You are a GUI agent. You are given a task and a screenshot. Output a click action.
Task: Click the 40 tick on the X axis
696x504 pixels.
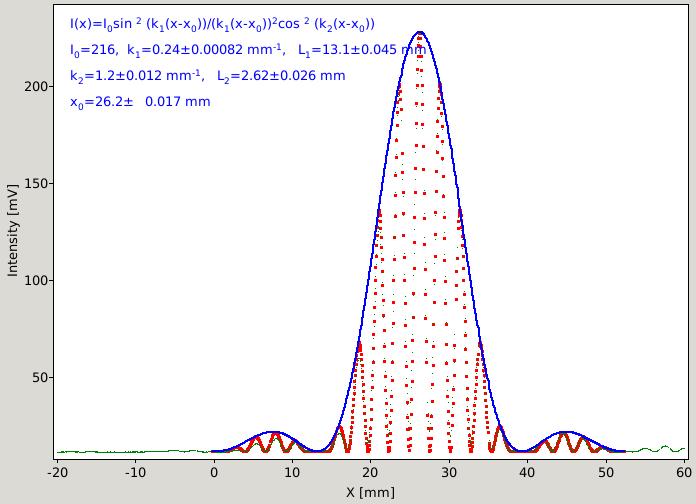[527, 472]
